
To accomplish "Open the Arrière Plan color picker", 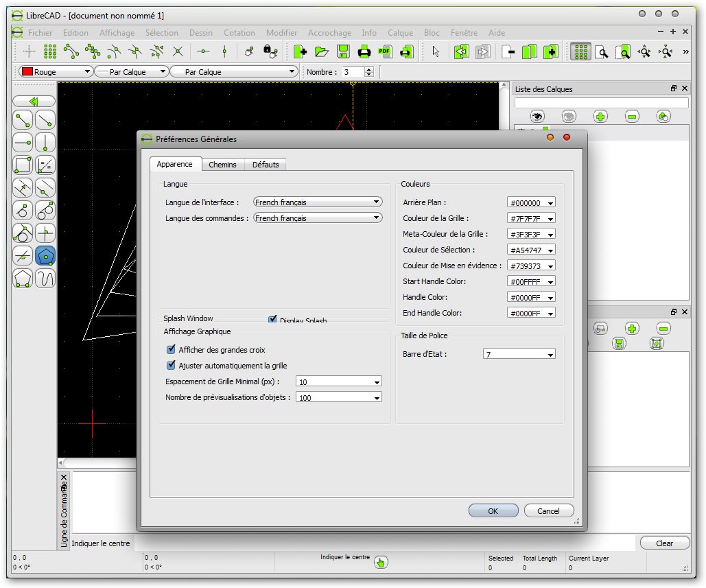I will (x=531, y=203).
